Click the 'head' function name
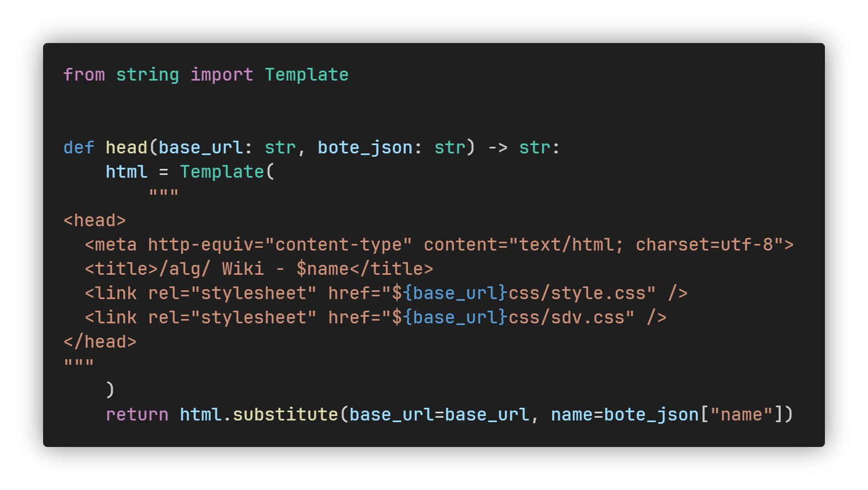The width and height of the screenshot is (868, 490). click(126, 147)
